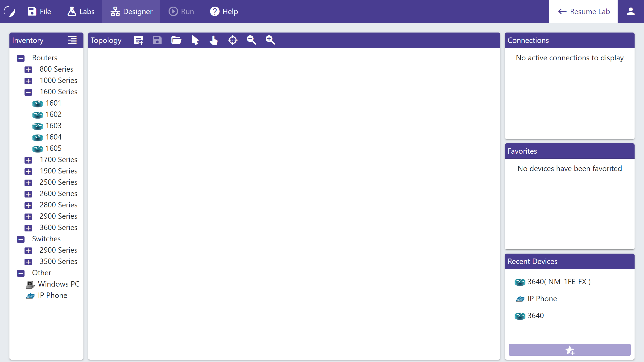The image size is (644, 362).
Task: Open the topology folder icon
Action: tap(176, 40)
